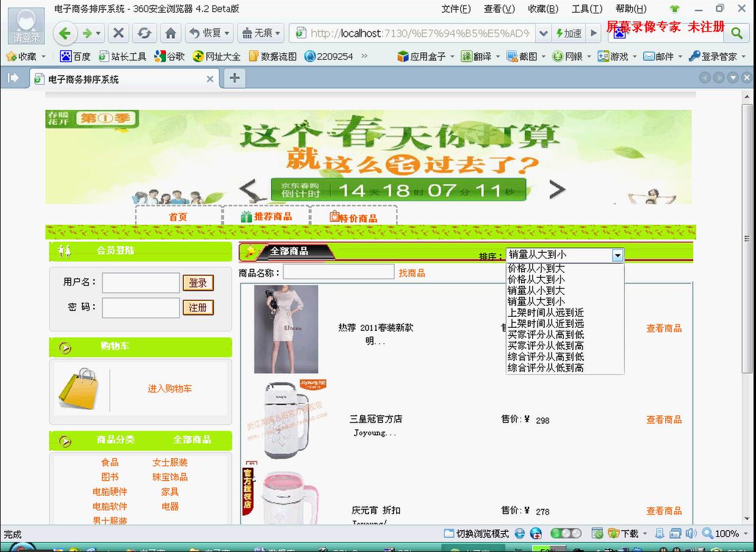Open the 女士服装 category link
The height and width of the screenshot is (552, 756).
(x=170, y=462)
